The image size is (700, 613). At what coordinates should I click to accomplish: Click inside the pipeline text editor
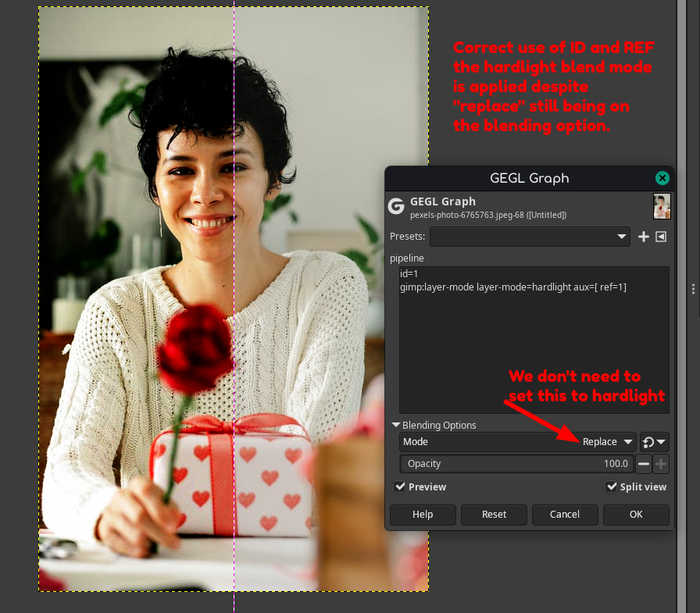pyautogui.click(x=534, y=340)
